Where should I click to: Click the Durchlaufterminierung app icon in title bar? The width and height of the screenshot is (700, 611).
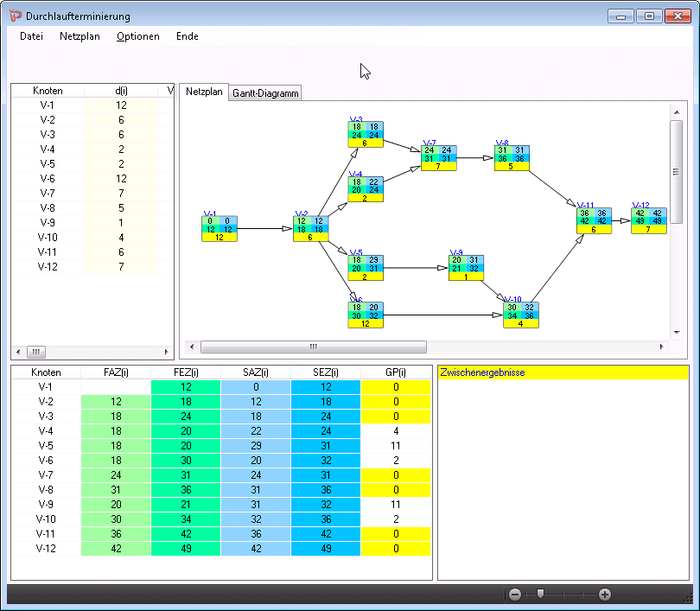point(16,16)
